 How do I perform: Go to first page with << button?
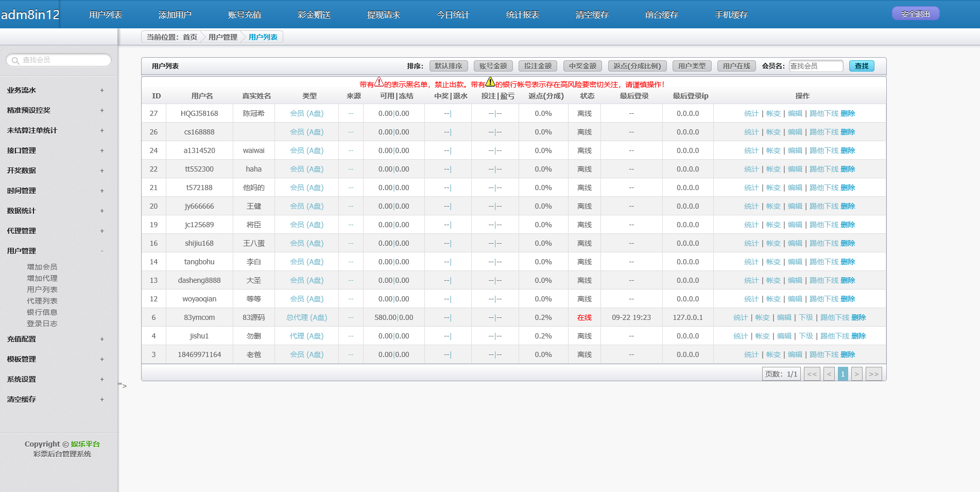pos(812,374)
